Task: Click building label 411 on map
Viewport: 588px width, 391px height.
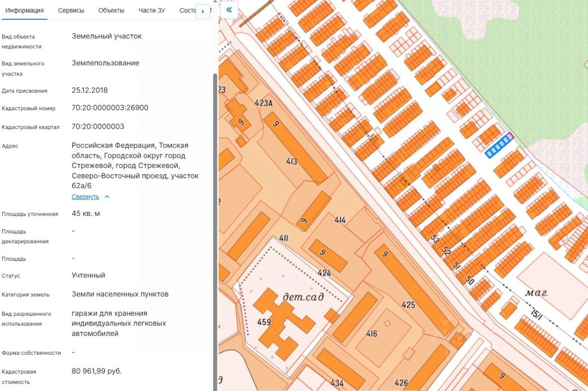Action: [x=283, y=238]
